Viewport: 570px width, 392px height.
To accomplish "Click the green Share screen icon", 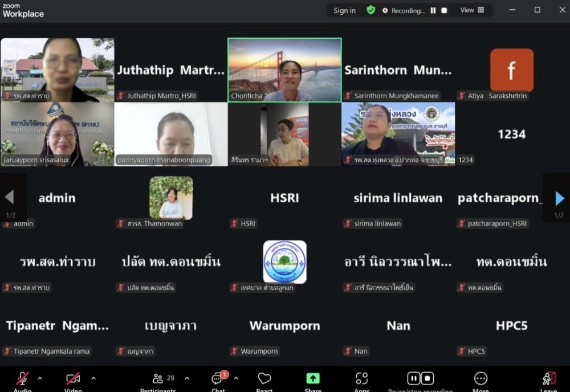I will (313, 379).
